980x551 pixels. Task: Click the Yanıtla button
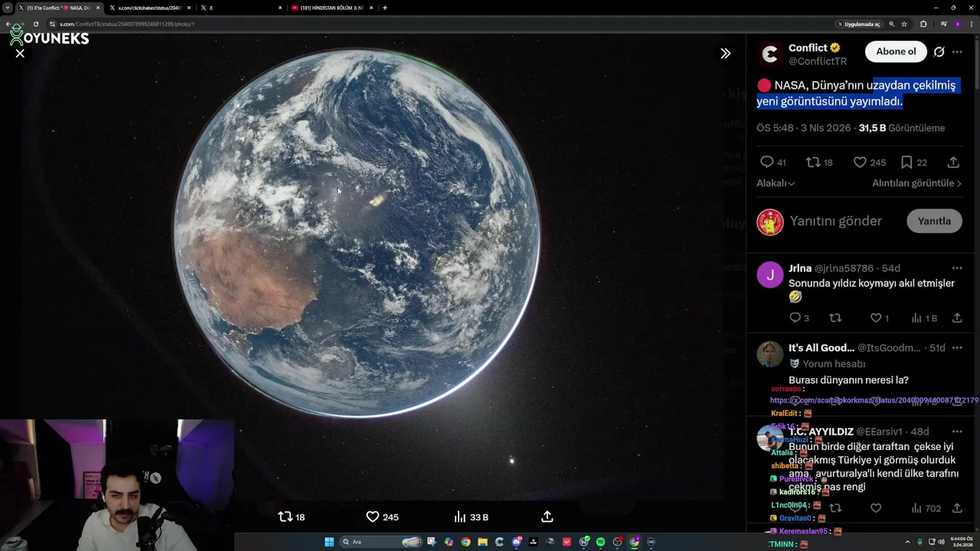[x=934, y=221]
